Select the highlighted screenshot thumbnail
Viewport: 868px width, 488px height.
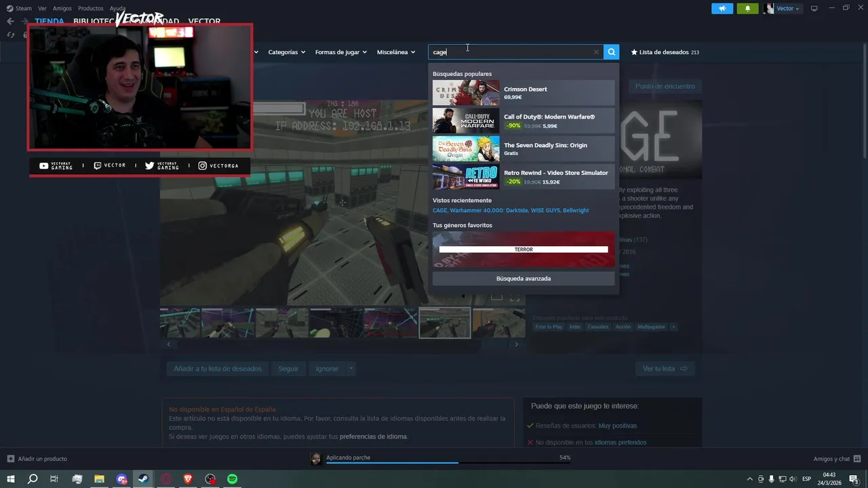pos(445,323)
